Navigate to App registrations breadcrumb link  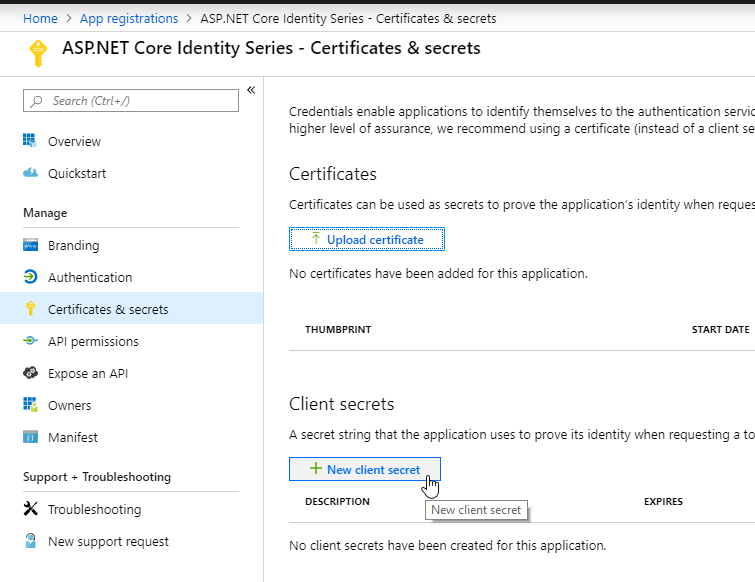(x=128, y=18)
